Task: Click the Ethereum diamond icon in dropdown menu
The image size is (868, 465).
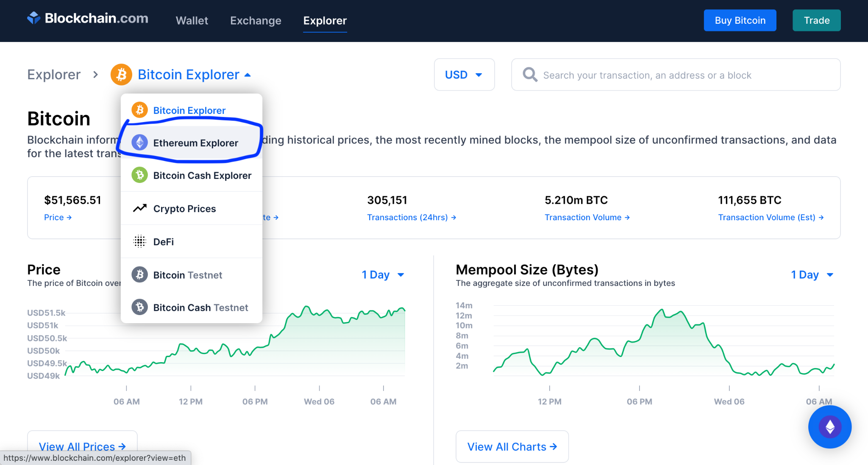Action: click(x=139, y=142)
